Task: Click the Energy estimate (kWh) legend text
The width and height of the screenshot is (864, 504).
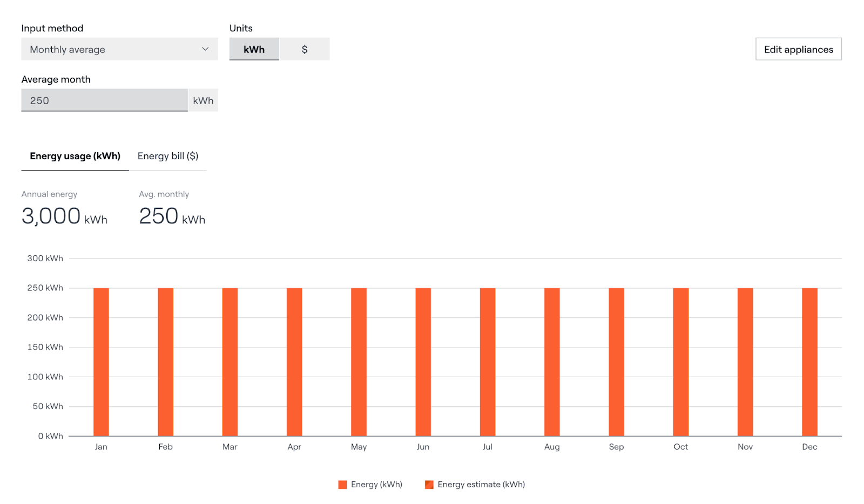Action: [x=481, y=485]
